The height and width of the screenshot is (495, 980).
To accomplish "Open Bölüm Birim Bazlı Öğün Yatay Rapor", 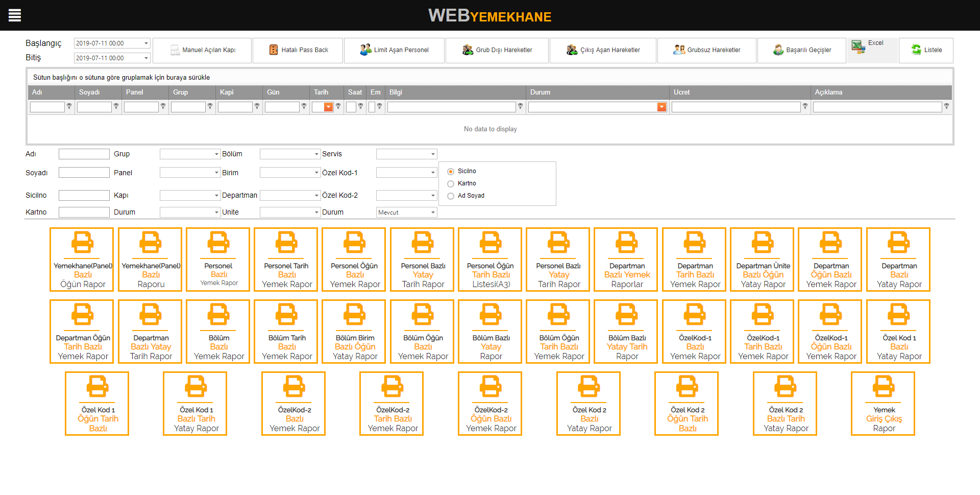I will point(354,332).
